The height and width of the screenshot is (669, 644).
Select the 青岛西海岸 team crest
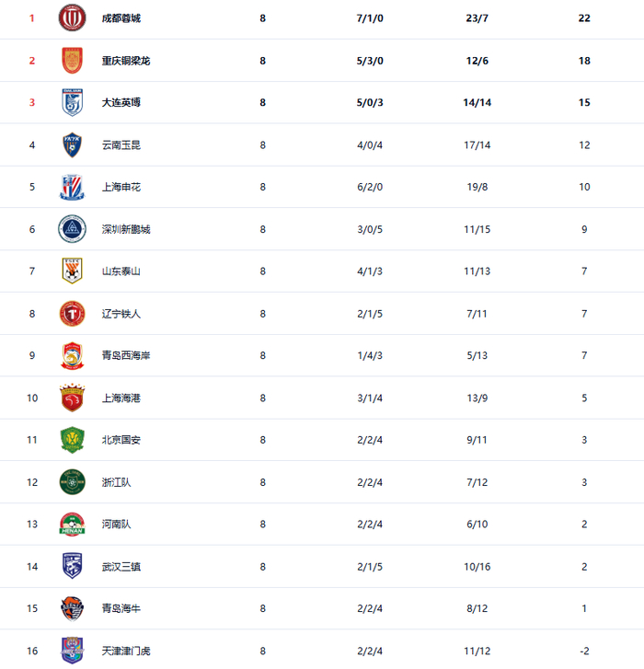(x=72, y=356)
